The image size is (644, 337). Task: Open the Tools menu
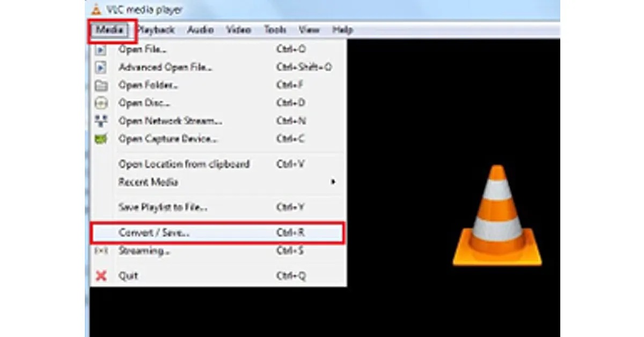275,30
